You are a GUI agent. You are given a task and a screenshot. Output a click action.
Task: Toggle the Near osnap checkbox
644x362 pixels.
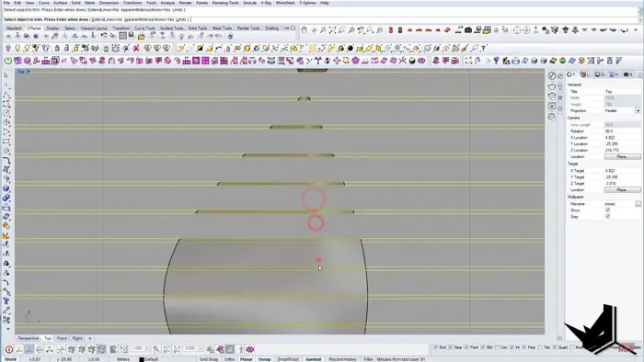[x=451, y=347]
